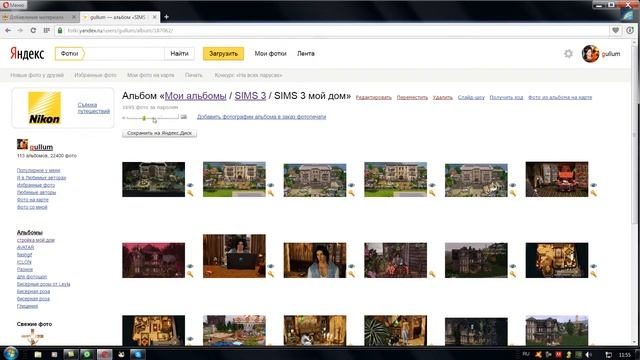Toggle eye icon beside red interior room thumbnail
Screen dimensions: 640x360
(x=593, y=185)
